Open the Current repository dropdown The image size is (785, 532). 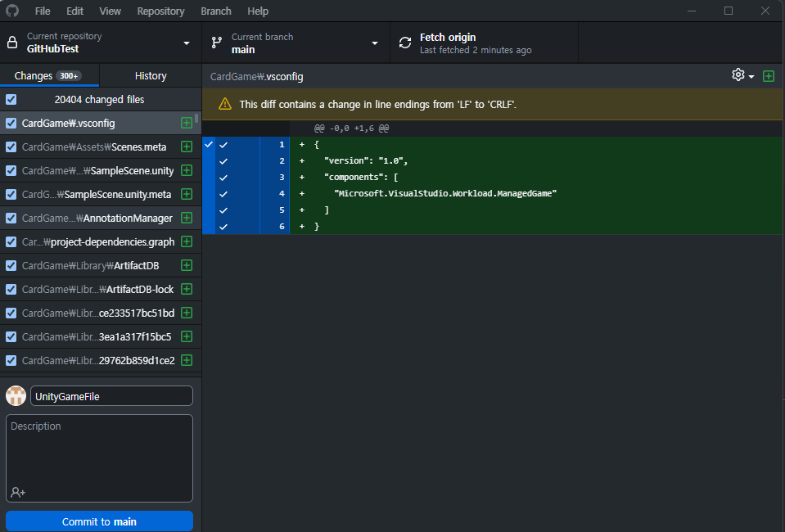pyautogui.click(x=101, y=43)
